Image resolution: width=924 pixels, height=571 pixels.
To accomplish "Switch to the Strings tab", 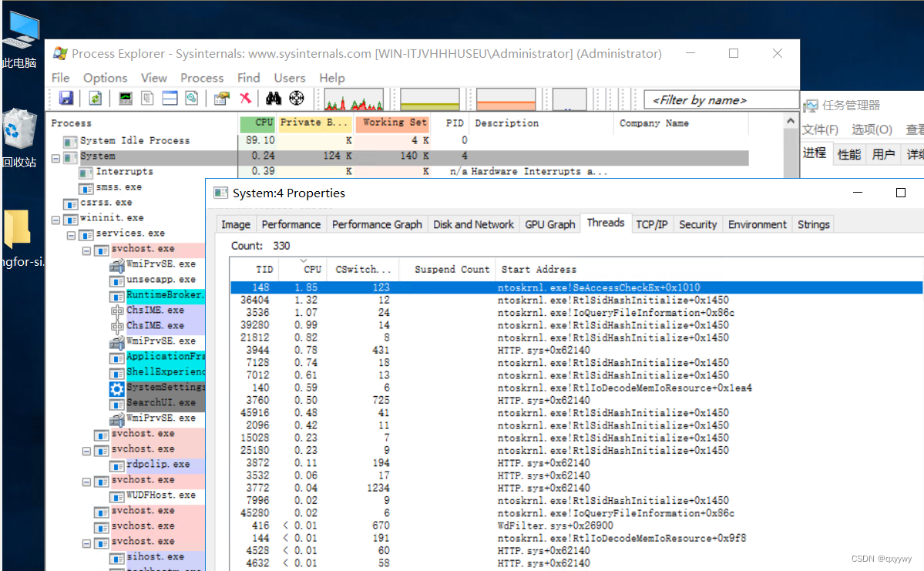I will pyautogui.click(x=813, y=224).
